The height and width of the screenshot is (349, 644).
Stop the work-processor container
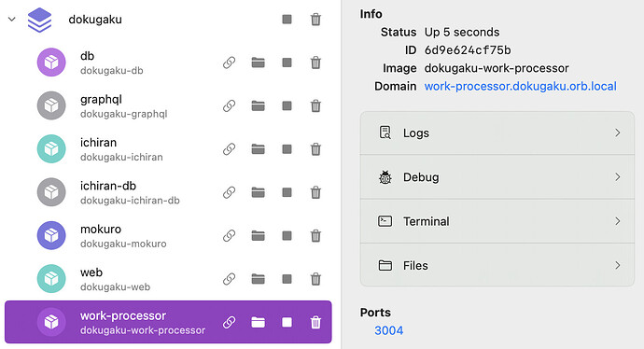[x=287, y=322]
